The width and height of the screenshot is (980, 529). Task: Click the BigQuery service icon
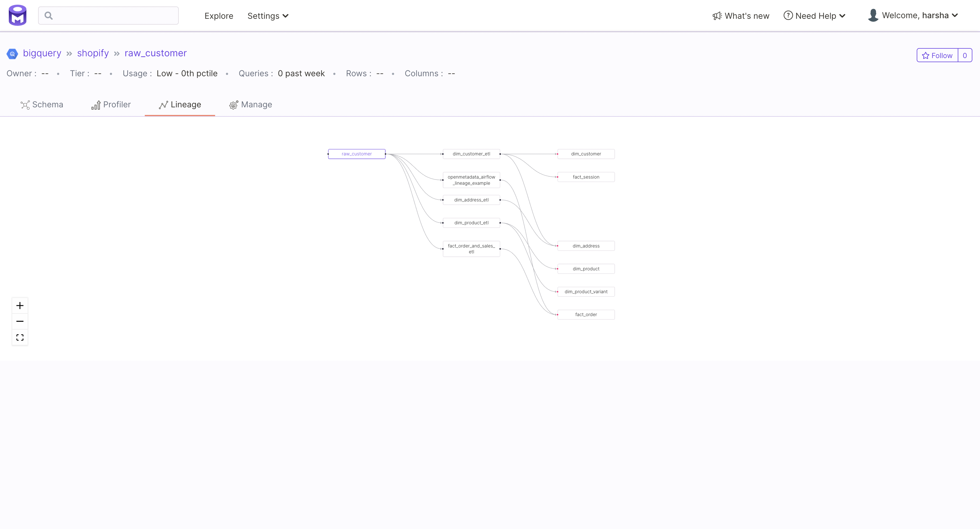tap(12, 54)
